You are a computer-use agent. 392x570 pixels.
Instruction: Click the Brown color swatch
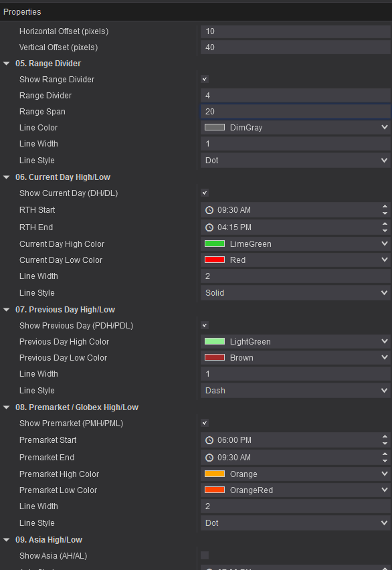[215, 358]
